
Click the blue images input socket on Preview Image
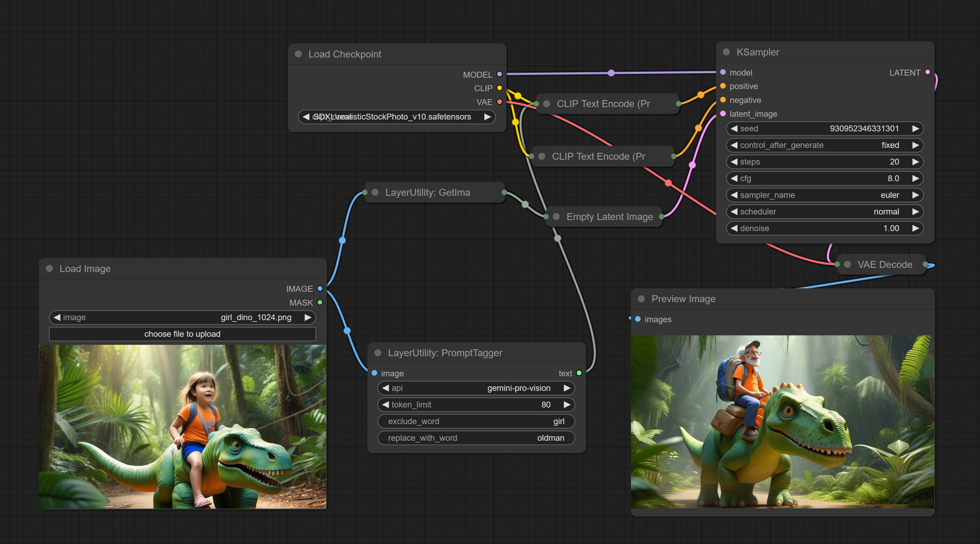point(638,319)
